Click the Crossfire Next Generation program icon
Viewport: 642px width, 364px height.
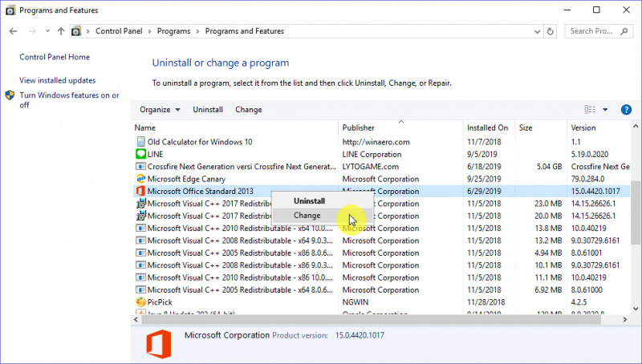coord(141,167)
